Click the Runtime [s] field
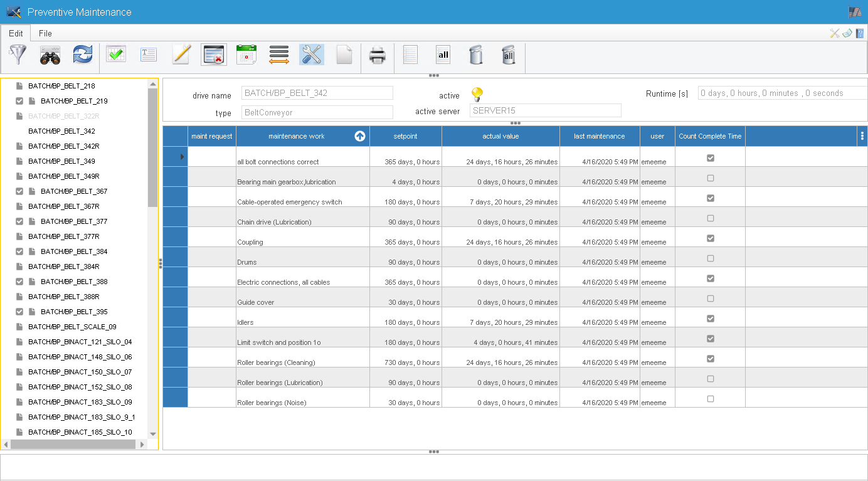 (783, 93)
